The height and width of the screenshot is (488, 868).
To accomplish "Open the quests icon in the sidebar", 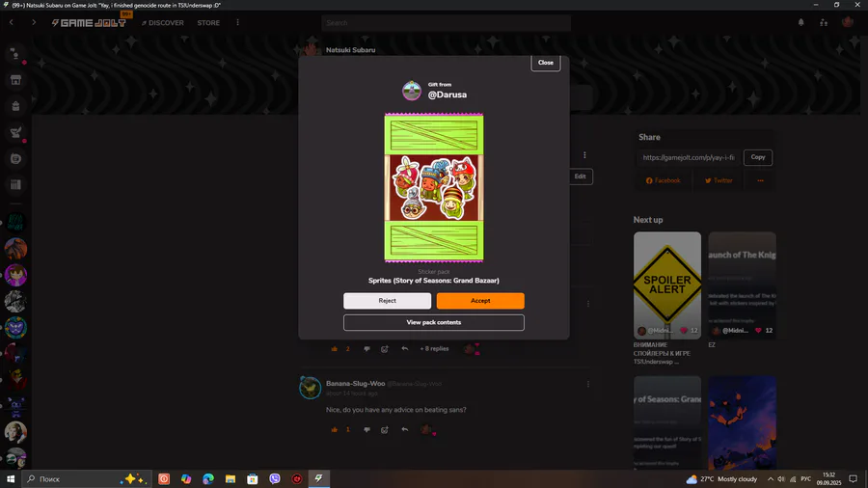I will (15, 132).
